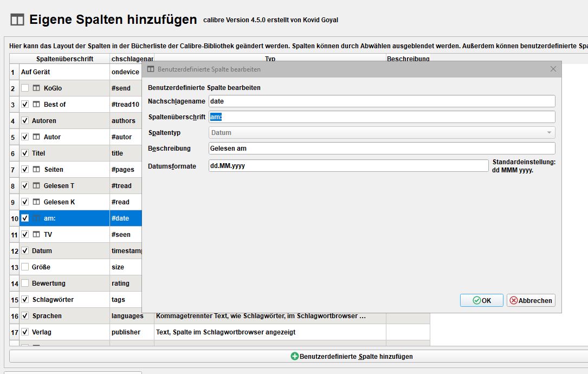This screenshot has height=374, width=588.
Task: Click the Spaltenüberschrift table header
Action: (64, 59)
